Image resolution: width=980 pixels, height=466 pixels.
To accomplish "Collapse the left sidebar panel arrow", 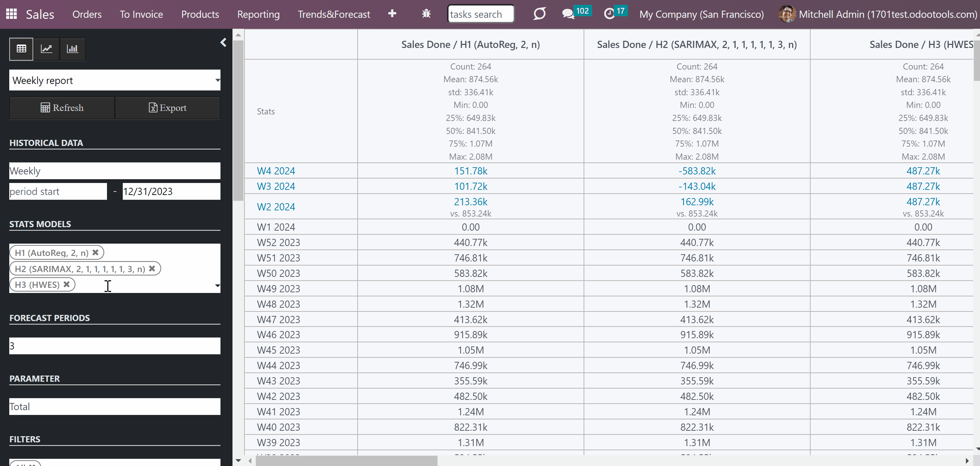I will click(223, 42).
